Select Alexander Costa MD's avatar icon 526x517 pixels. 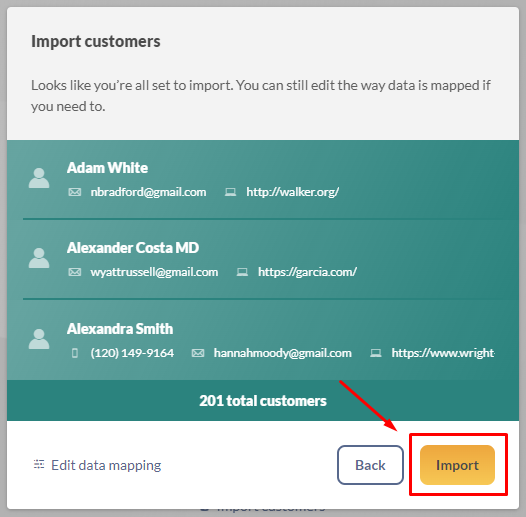39,258
